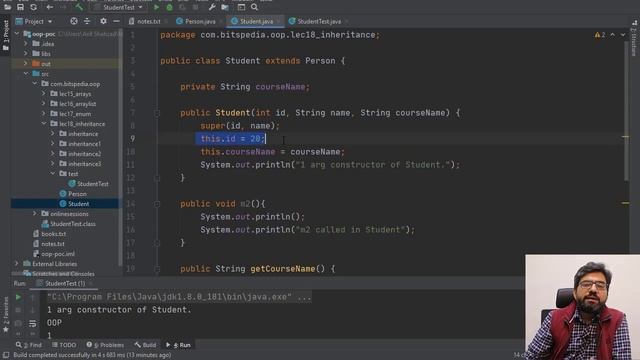640x360 pixels.
Task: Open a project folder from the toolbar
Action: click(x=7, y=7)
